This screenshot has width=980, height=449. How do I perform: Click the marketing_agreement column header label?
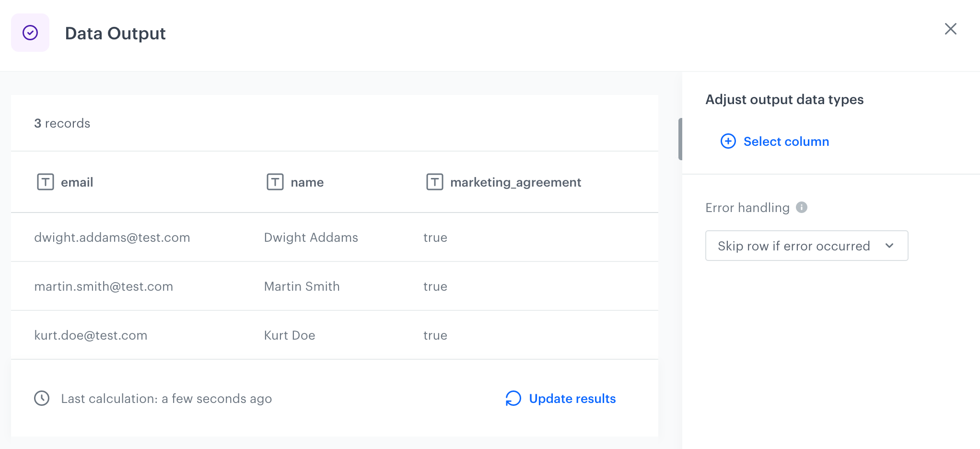(515, 182)
